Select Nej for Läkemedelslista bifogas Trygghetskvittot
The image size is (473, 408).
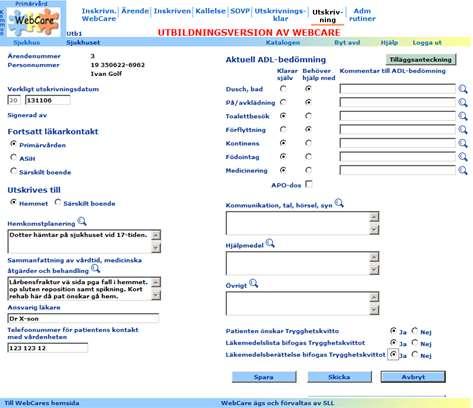pyautogui.click(x=415, y=342)
